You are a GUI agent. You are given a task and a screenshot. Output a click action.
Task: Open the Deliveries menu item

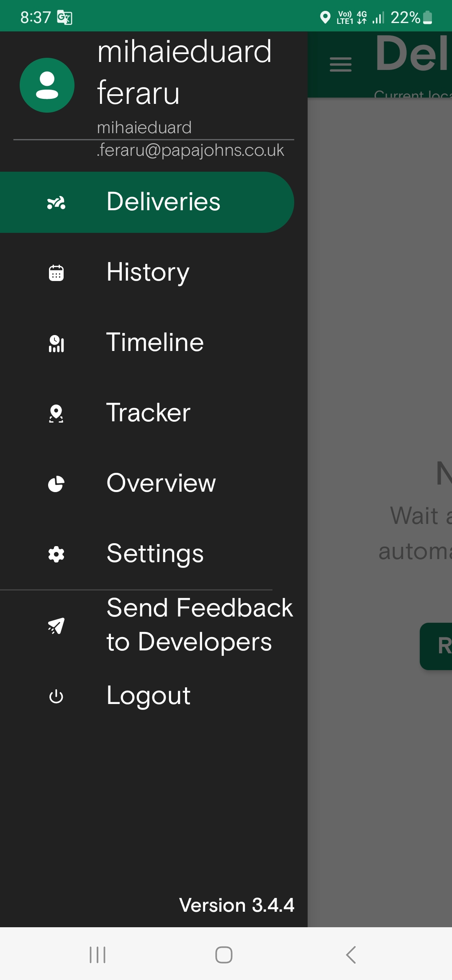(x=163, y=202)
